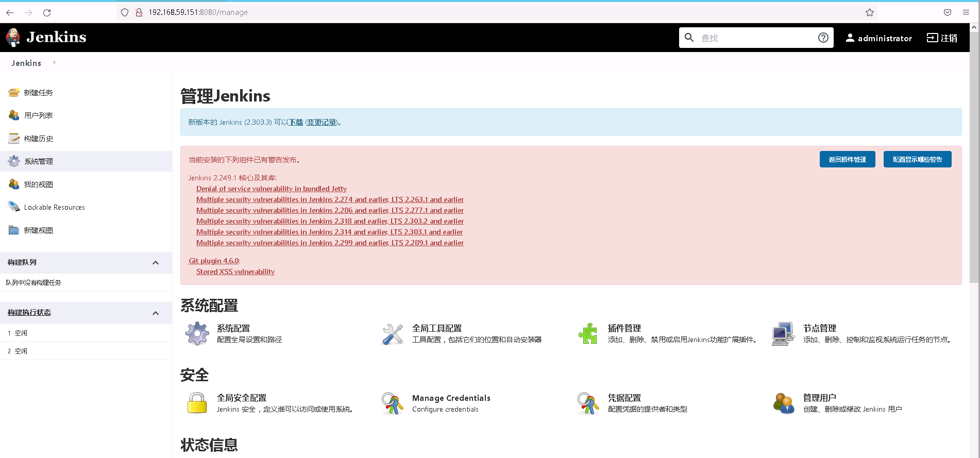
Task: Click the 下载 new version link
Action: coord(296,122)
